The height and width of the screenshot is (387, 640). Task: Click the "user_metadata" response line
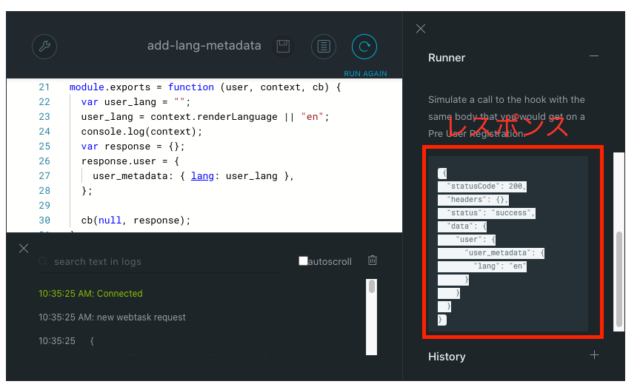pyautogui.click(x=491, y=253)
